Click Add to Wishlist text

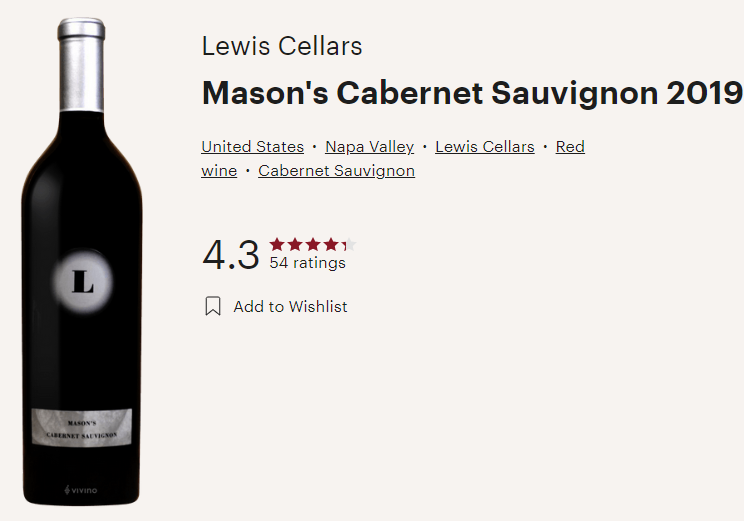[290, 307]
